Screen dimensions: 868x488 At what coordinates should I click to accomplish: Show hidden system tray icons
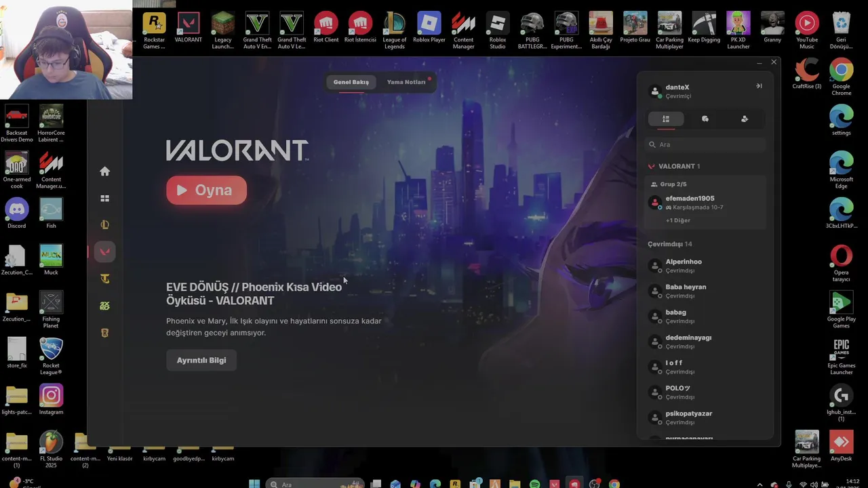point(759,485)
